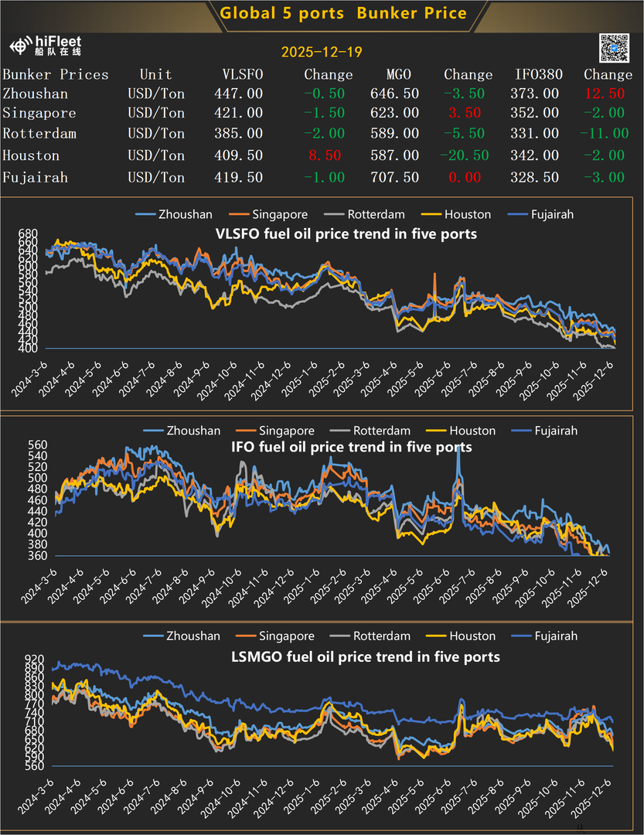Select the IFO380 column header
Screen dimensions: 644x835
(539, 75)
